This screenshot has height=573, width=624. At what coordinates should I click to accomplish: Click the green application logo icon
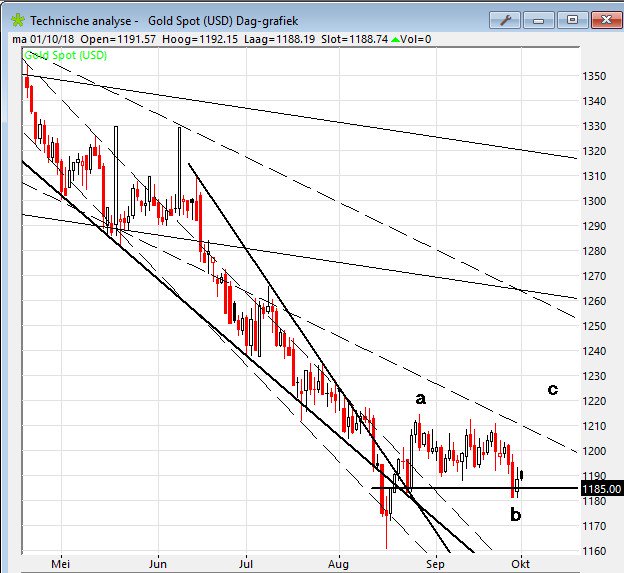(18, 20)
